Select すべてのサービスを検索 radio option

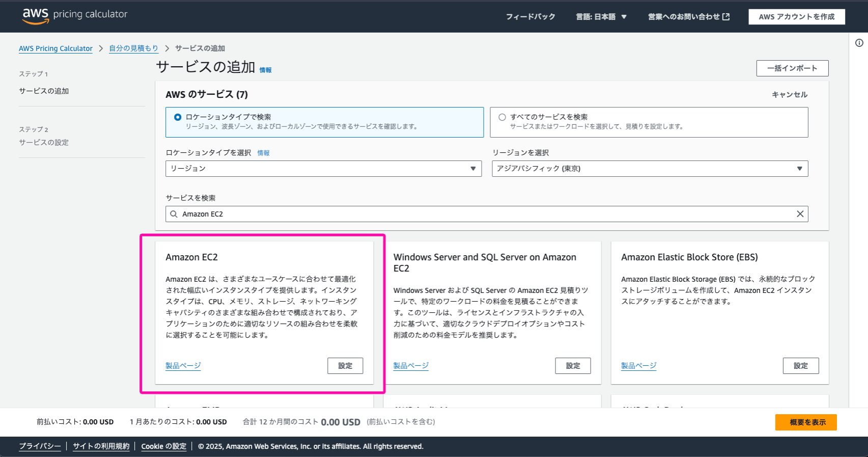(x=502, y=117)
